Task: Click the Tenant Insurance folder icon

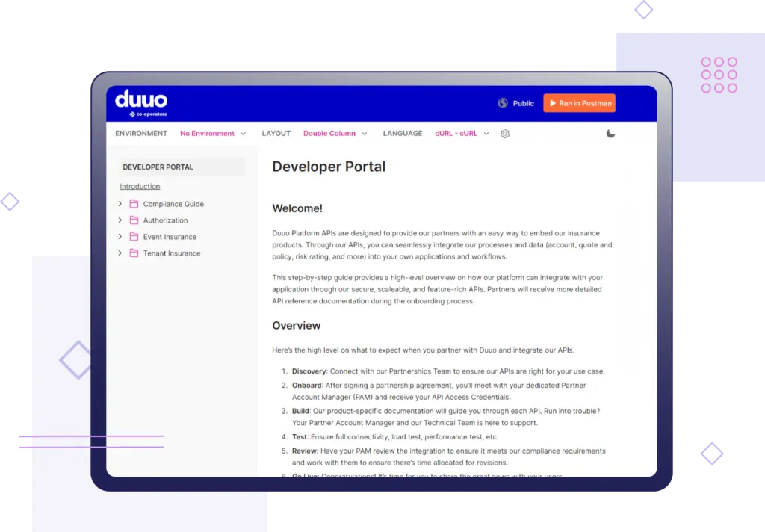Action: pos(134,253)
